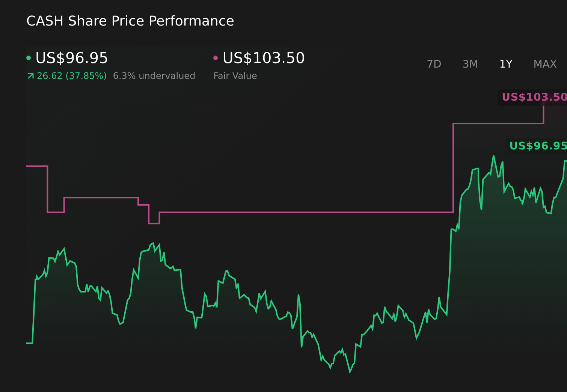This screenshot has width=567, height=392.
Task: Select the 3M time range option
Action: point(470,64)
